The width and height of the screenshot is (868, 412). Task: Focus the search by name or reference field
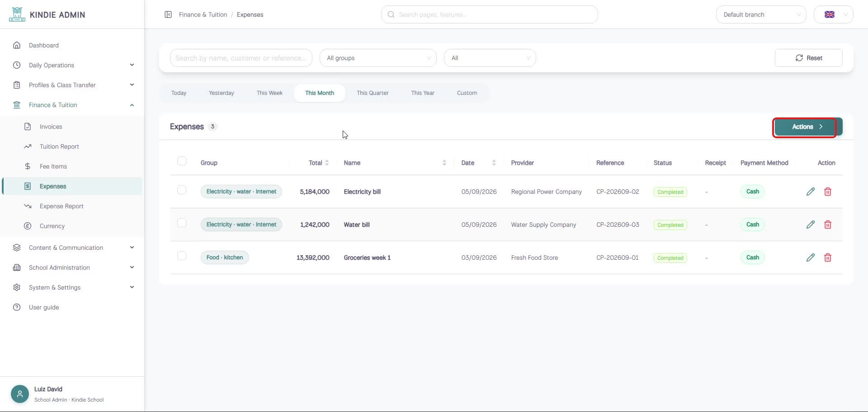click(241, 58)
